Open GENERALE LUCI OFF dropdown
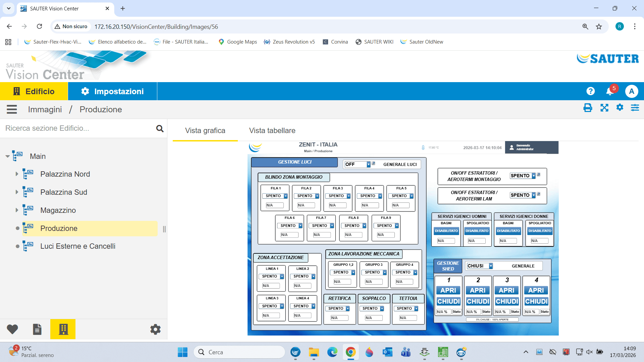The height and width of the screenshot is (362, 644). point(368,165)
